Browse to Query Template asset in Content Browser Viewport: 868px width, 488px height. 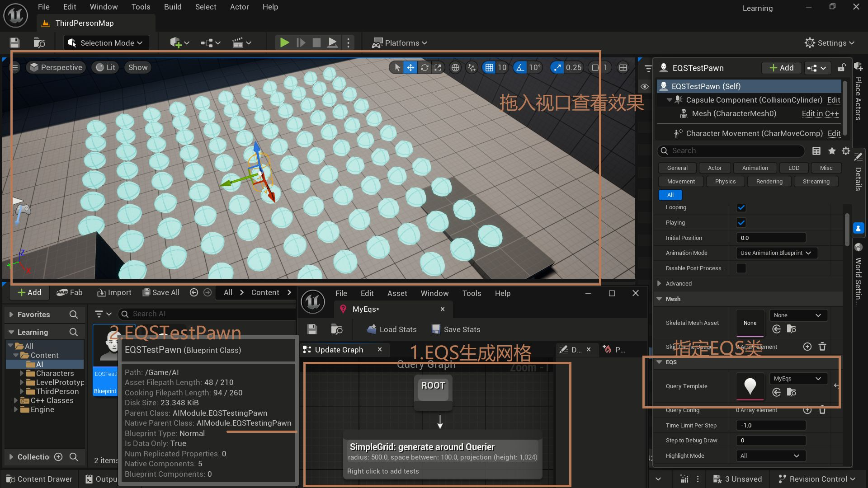pyautogui.click(x=791, y=392)
